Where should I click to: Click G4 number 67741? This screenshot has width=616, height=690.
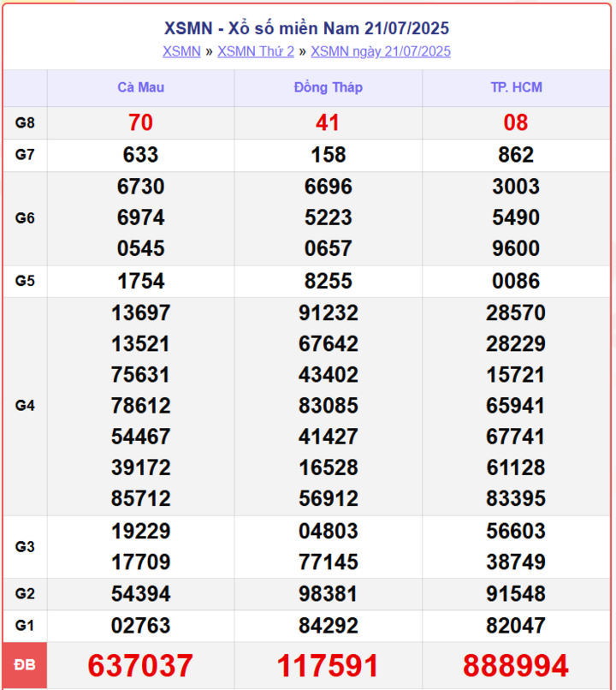[516, 437]
